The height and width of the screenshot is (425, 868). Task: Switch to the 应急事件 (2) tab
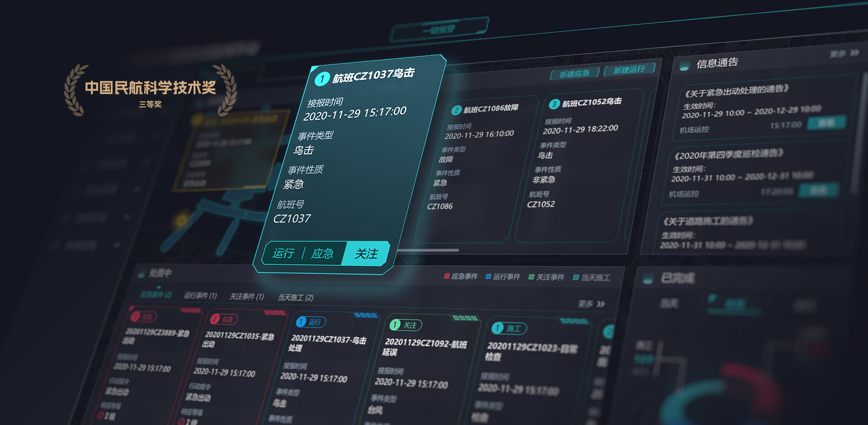[156, 295]
